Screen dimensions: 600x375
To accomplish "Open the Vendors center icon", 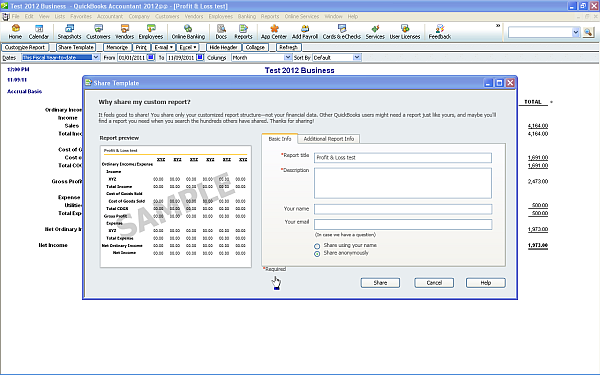I will [125, 32].
